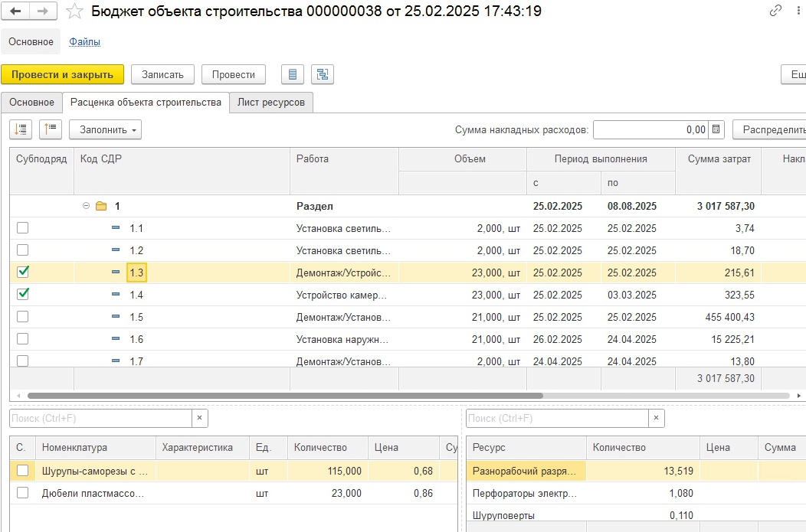Copy link to document with chain icon

pyautogui.click(x=775, y=11)
